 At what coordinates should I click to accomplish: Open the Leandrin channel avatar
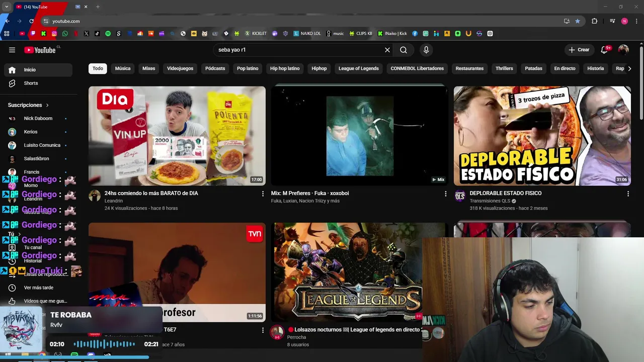click(x=95, y=196)
